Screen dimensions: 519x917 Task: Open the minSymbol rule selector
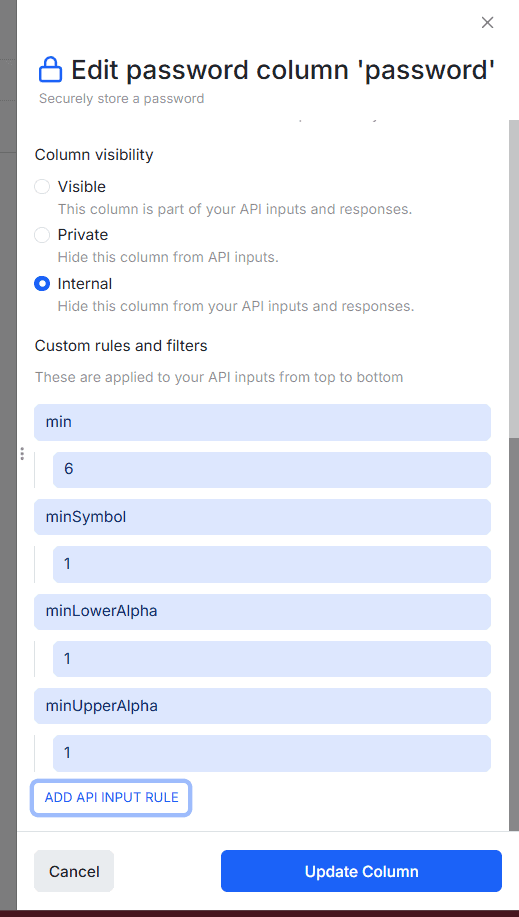coord(262,517)
